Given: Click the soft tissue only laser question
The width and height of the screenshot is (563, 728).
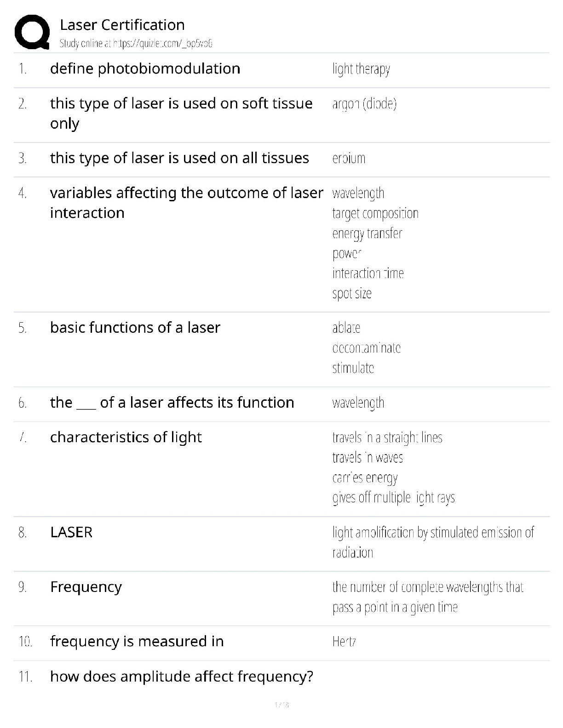Looking at the screenshot, I should (x=181, y=113).
